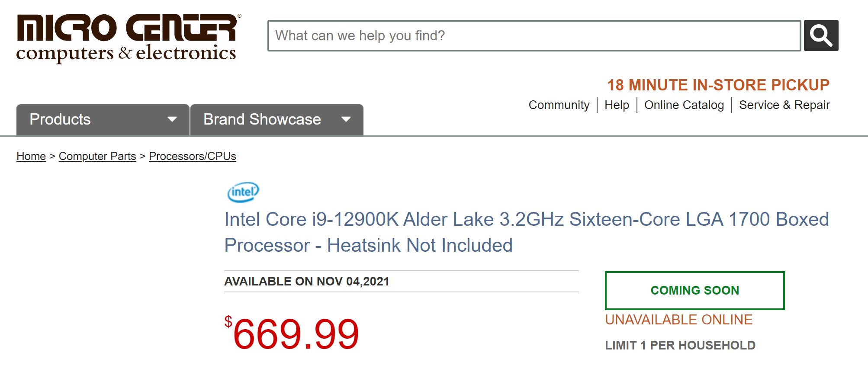Image resolution: width=868 pixels, height=391 pixels.
Task: Open the Products menu
Action: [60, 119]
